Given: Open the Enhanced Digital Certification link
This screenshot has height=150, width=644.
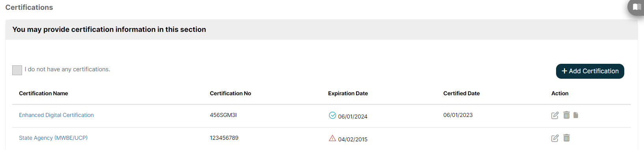Looking at the screenshot, I should [56, 115].
